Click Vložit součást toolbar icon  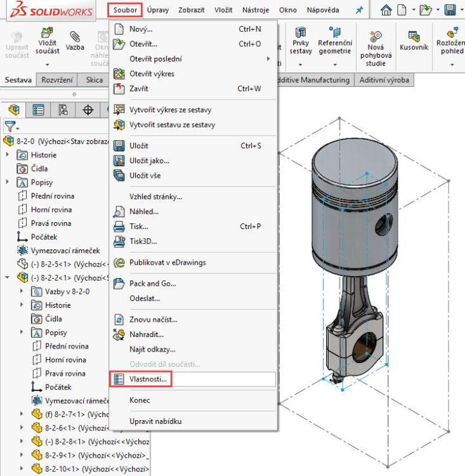(48, 41)
